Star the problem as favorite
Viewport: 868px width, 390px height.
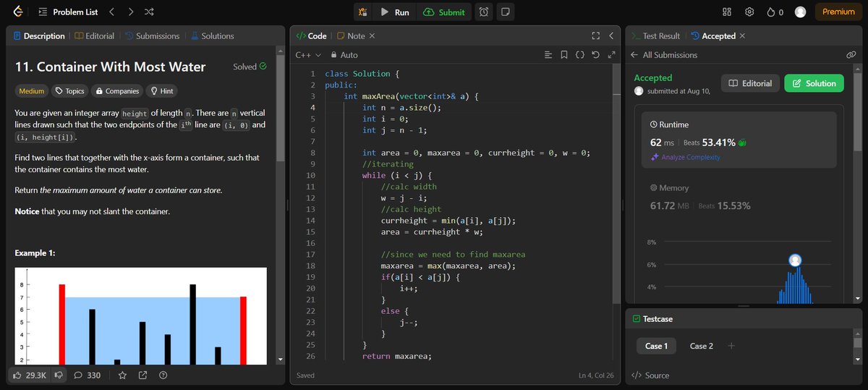pyautogui.click(x=122, y=375)
